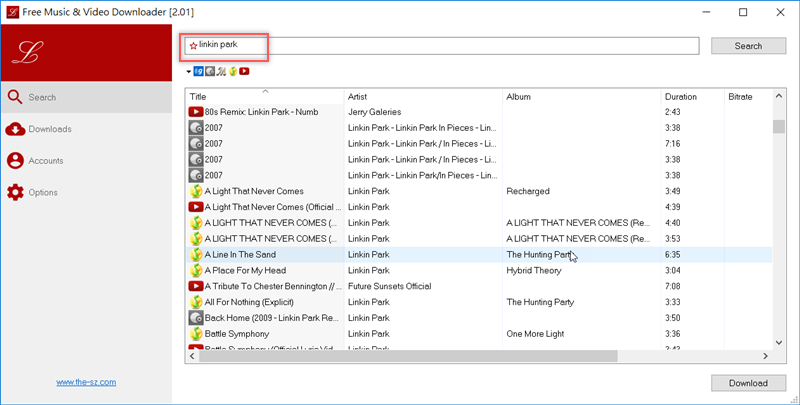Switch to the Downloads section
This screenshot has width=800, height=405.
tap(50, 129)
